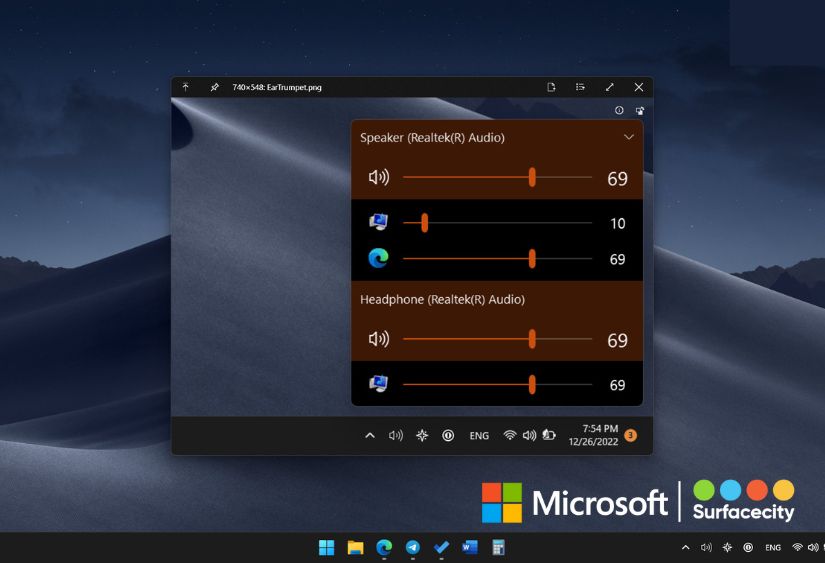825x563 pixels.
Task: Expand the Speaker (Realtek(R) Audio) chevron
Action: tap(629, 137)
